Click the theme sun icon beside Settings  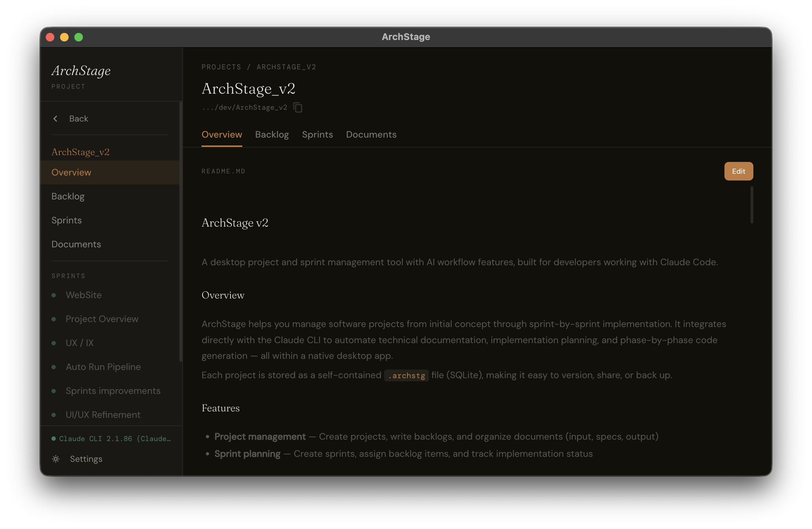coord(56,459)
